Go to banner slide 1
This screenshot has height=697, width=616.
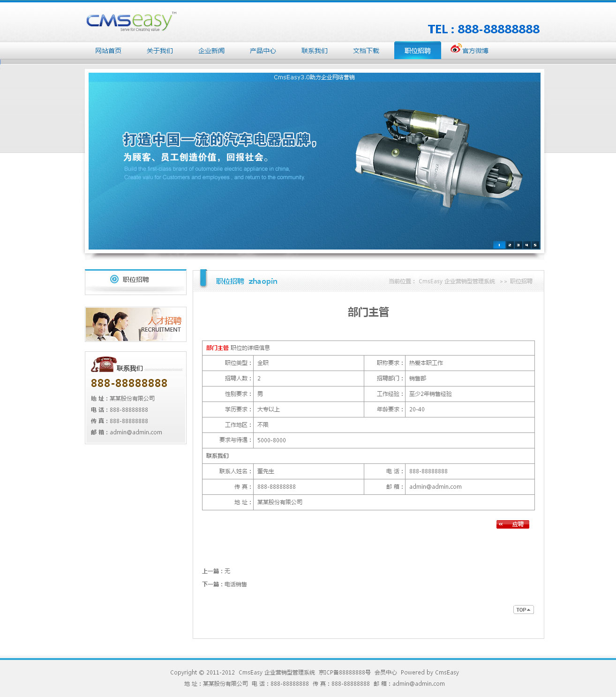(499, 245)
